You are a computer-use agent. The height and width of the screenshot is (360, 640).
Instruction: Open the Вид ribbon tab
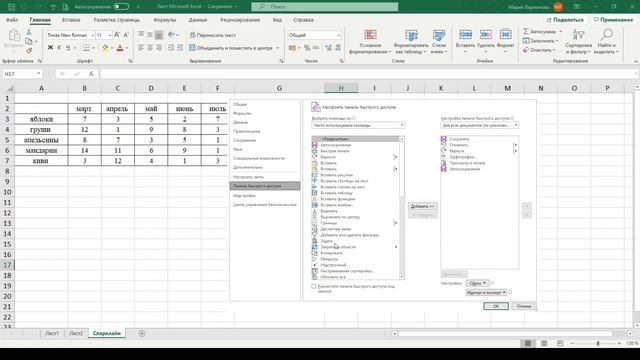coord(277,20)
